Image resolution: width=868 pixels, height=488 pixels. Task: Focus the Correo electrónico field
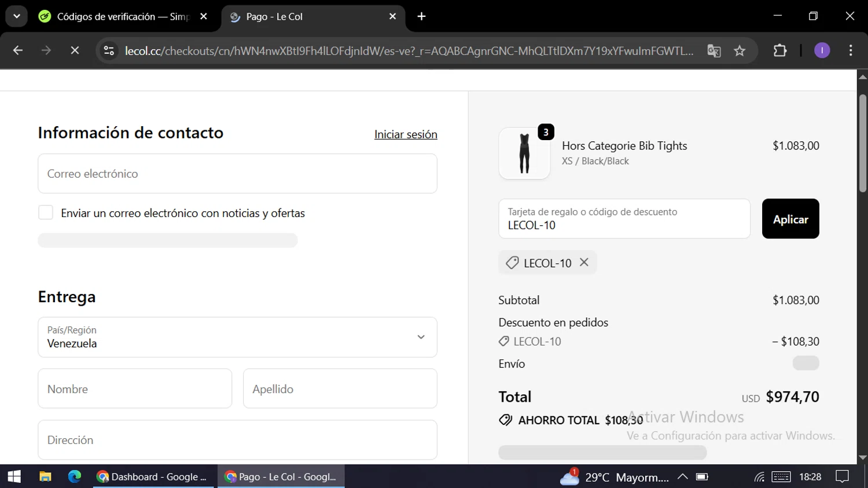pos(237,174)
